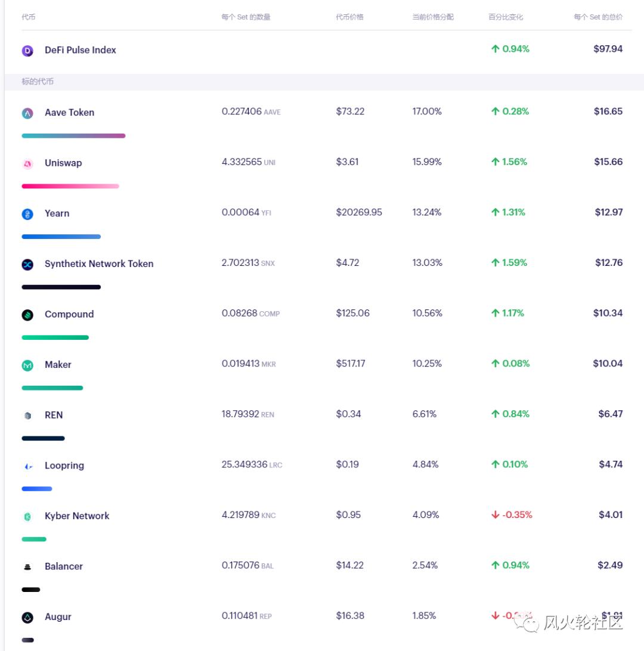
Task: Select Yearn price $20269.95
Action: (x=359, y=212)
